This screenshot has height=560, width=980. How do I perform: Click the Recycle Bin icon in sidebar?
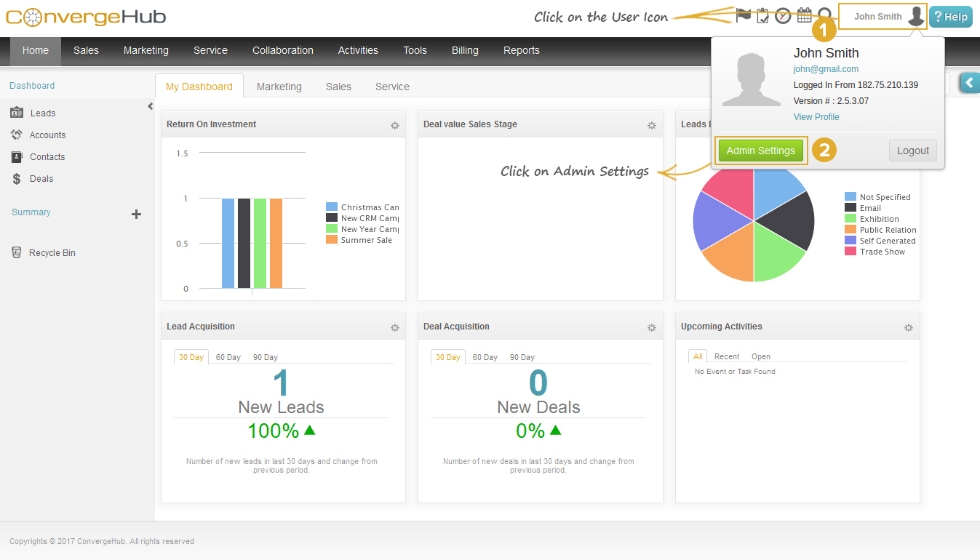(x=17, y=252)
